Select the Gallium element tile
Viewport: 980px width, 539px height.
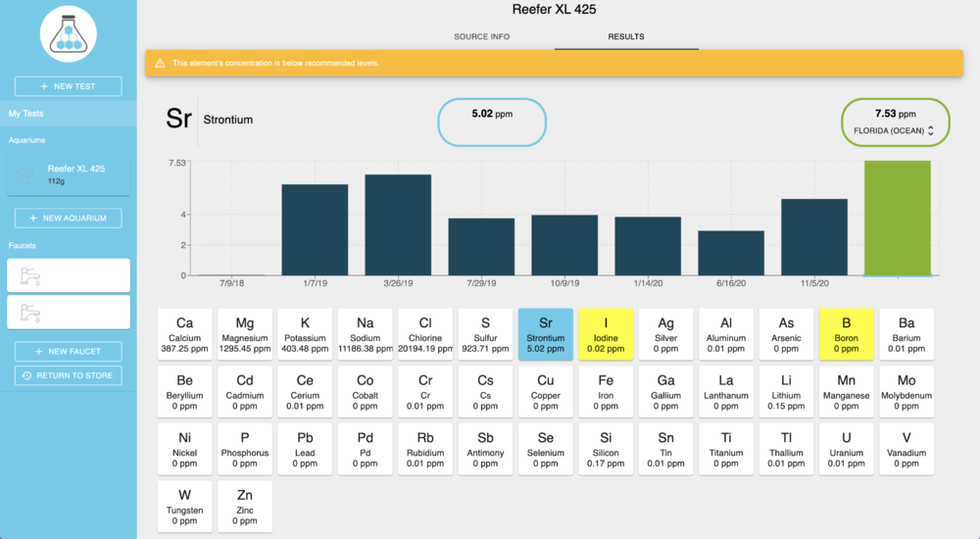click(x=665, y=391)
